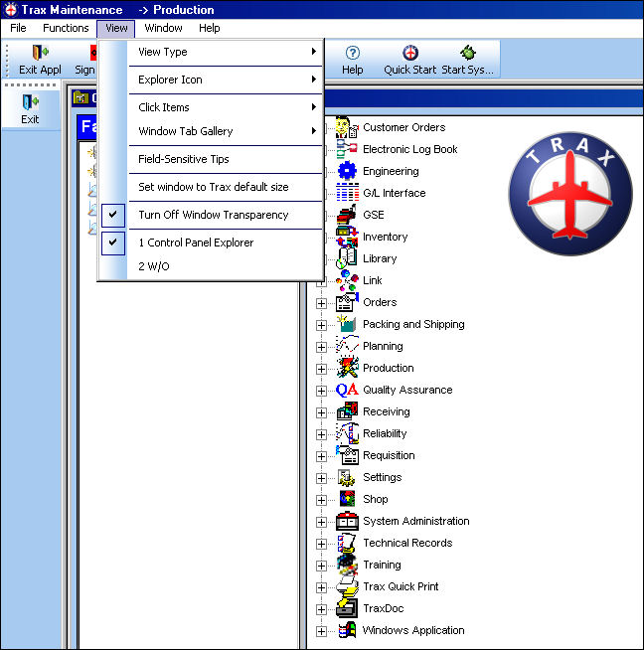
Task: Select the Customer Orders module icon
Action: tap(347, 127)
